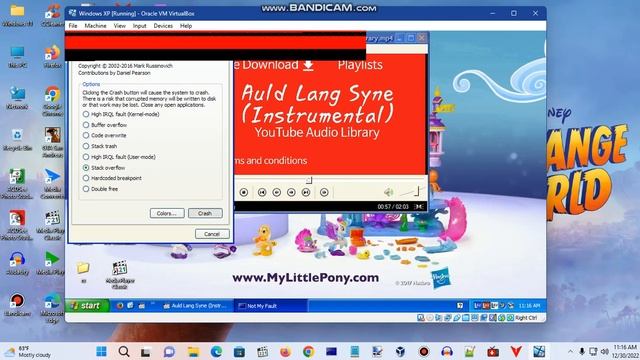Viewport: 640px width, 360px height.
Task: Launch Firefox from the Windows taskbar
Action: tap(286, 351)
